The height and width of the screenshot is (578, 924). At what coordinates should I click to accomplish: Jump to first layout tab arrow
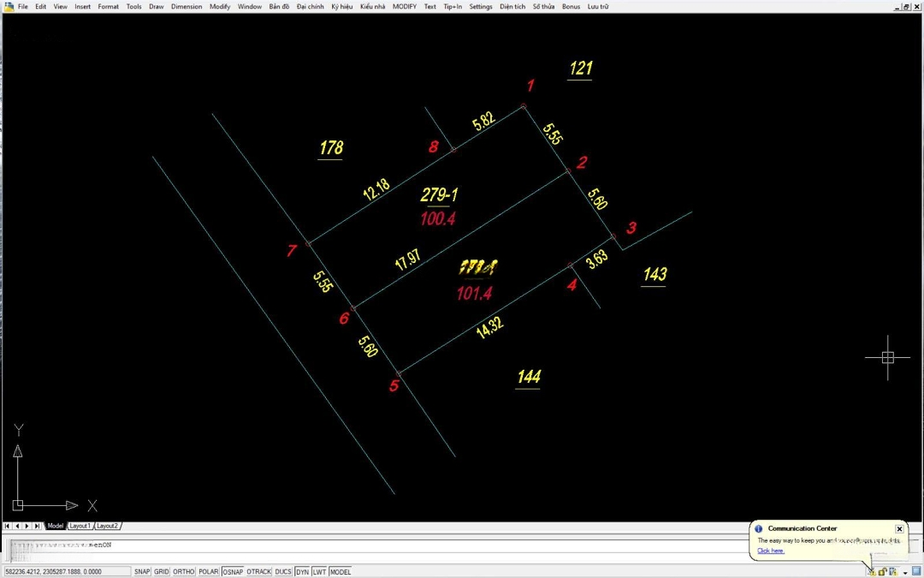pyautogui.click(x=8, y=526)
